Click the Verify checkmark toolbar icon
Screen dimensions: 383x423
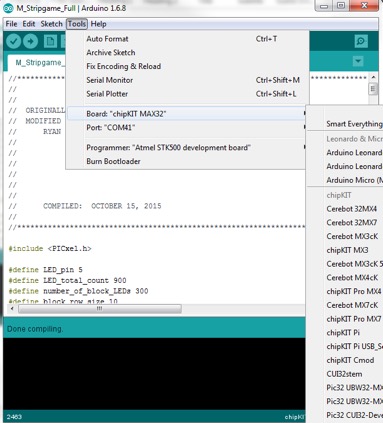(x=14, y=41)
